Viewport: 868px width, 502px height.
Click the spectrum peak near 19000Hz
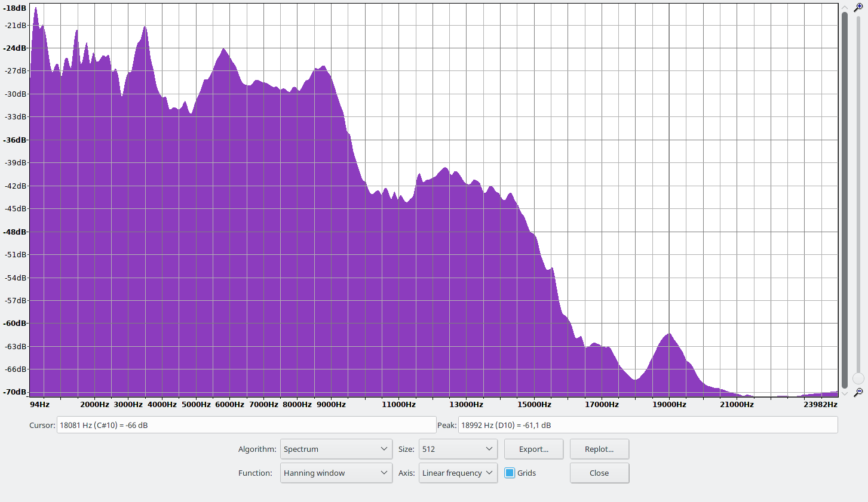coord(669,334)
